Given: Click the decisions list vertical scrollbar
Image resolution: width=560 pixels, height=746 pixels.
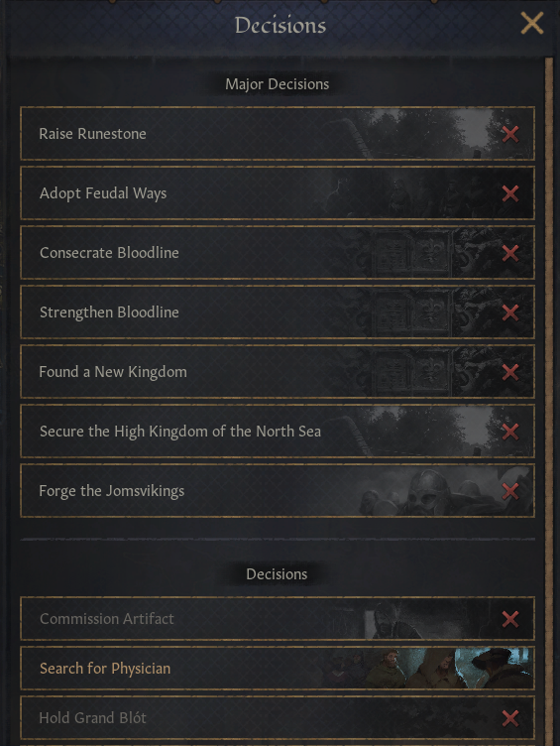Looking at the screenshot, I should pyautogui.click(x=549, y=401).
